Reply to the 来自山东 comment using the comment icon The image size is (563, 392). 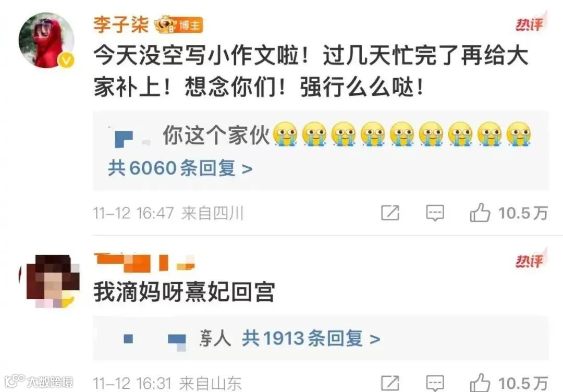435,383
